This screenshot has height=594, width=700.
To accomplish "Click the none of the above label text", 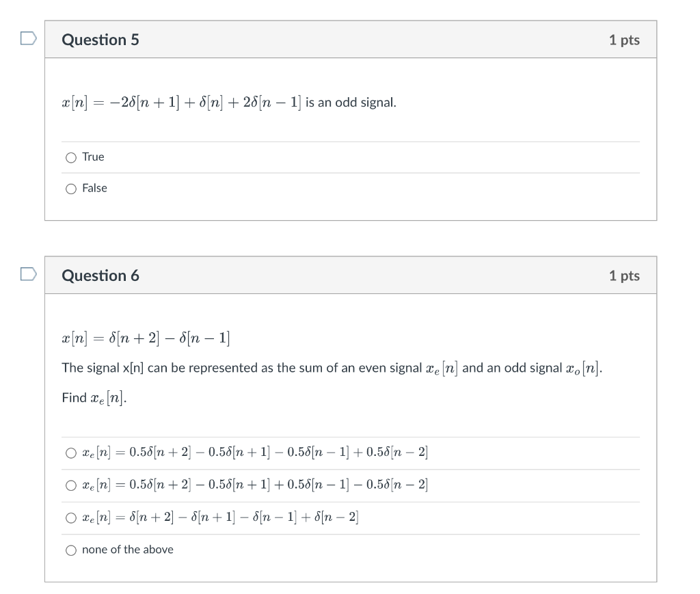I will tap(128, 550).
